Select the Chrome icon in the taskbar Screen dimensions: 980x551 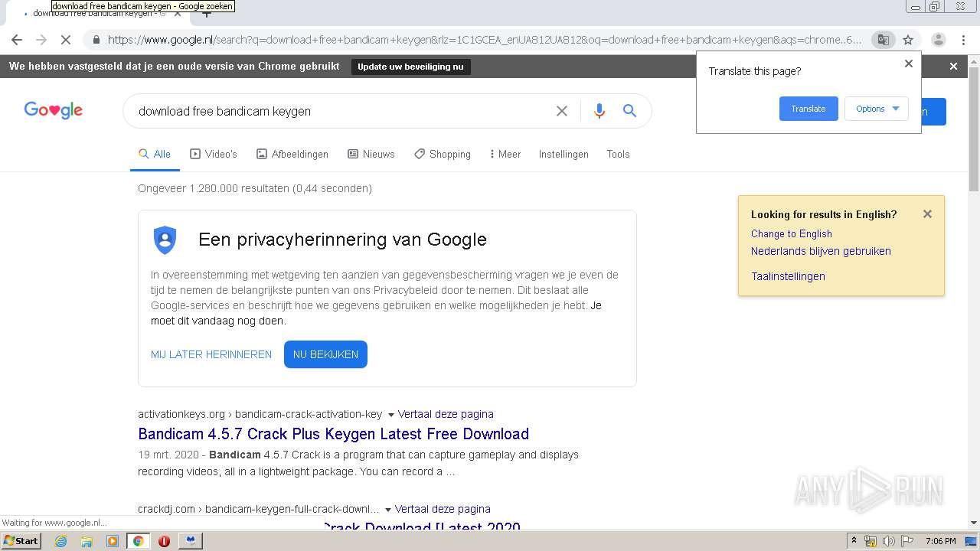coord(139,541)
